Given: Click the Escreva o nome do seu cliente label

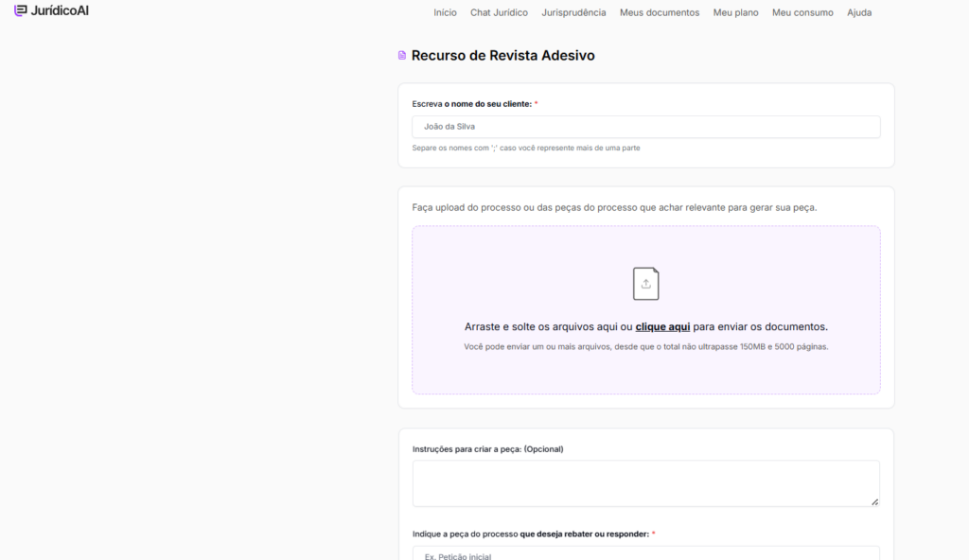Looking at the screenshot, I should (x=473, y=104).
